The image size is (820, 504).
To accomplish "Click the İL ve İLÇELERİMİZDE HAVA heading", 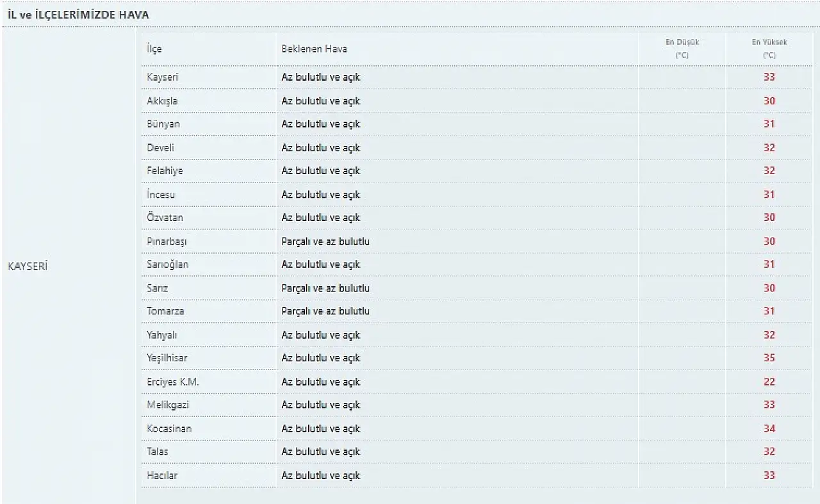I will (78, 14).
